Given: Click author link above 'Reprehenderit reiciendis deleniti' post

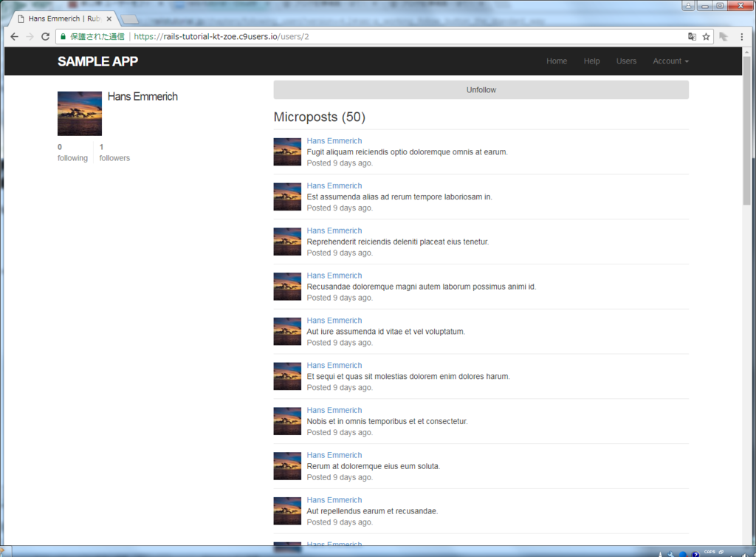Looking at the screenshot, I should (334, 230).
